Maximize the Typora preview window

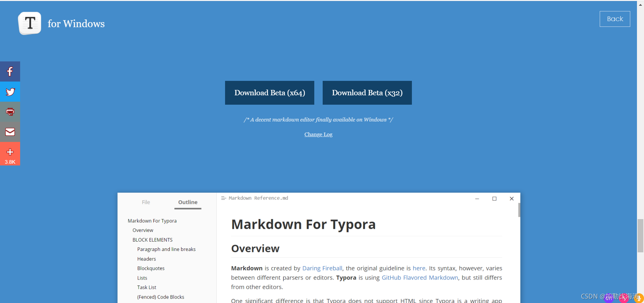494,199
